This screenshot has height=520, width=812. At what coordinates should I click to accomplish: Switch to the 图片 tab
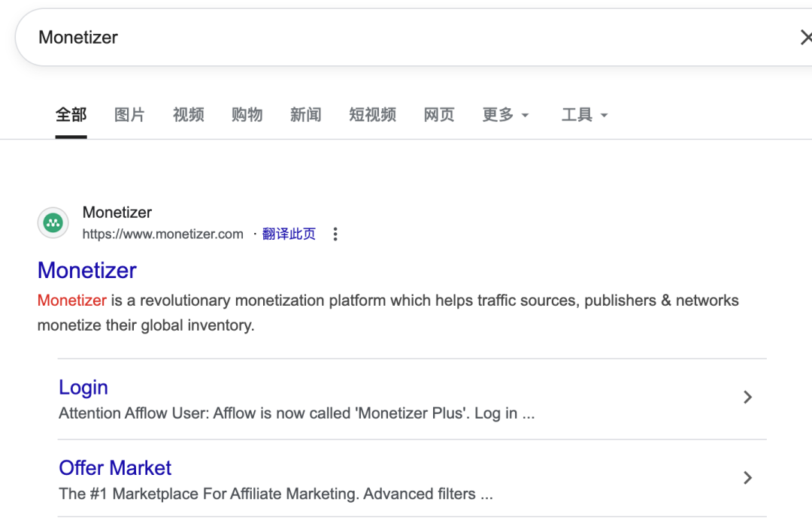click(x=129, y=115)
